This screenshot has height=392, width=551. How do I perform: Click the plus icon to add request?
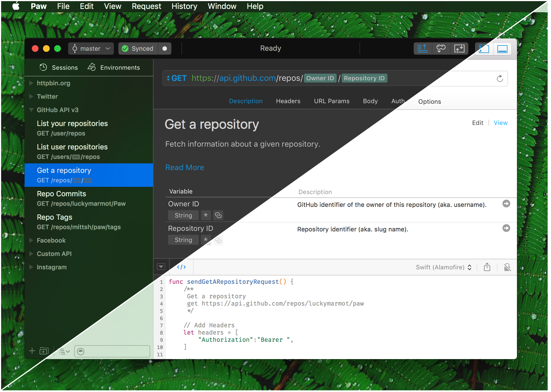click(32, 351)
